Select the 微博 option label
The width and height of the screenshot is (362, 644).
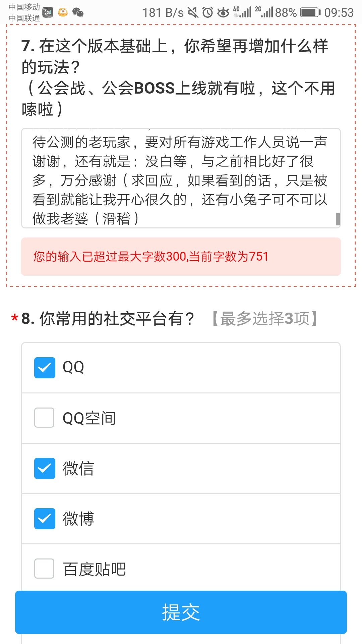click(78, 519)
